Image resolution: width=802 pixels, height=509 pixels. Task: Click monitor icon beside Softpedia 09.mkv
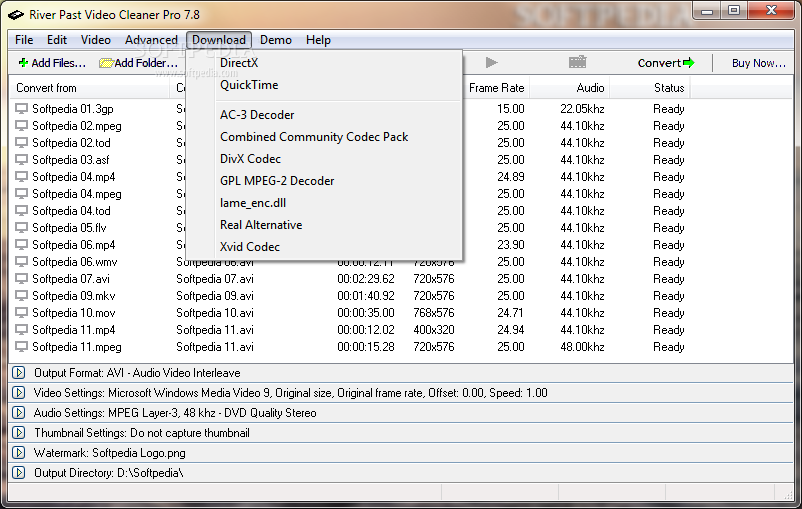[x=21, y=296]
